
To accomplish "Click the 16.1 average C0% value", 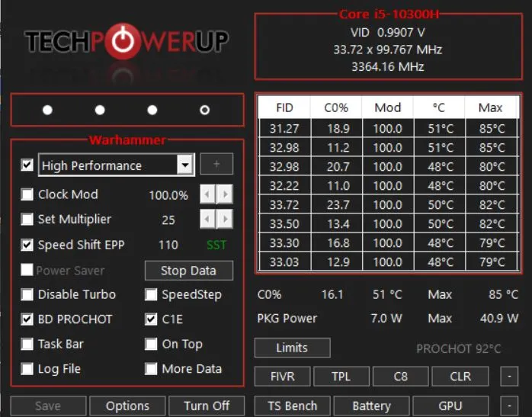I will [332, 294].
